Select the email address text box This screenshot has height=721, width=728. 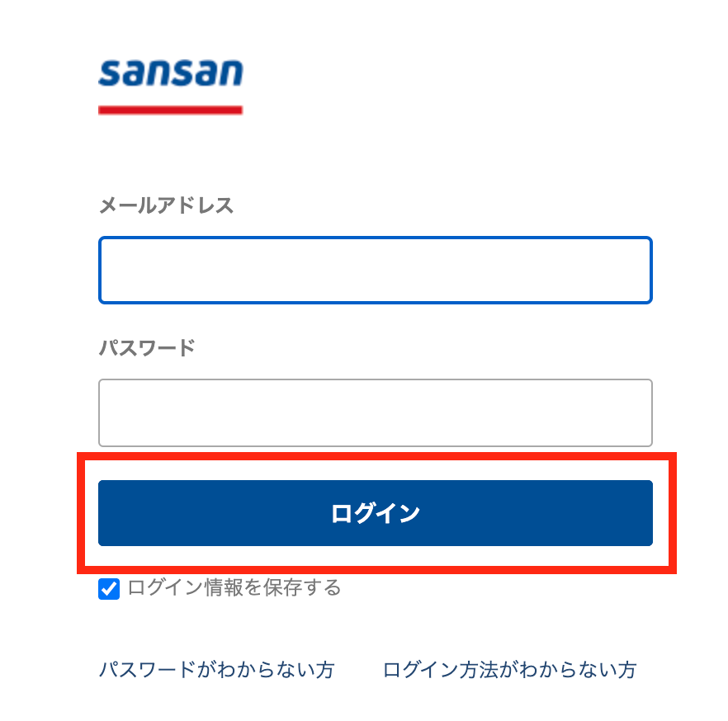pyautogui.click(x=376, y=271)
